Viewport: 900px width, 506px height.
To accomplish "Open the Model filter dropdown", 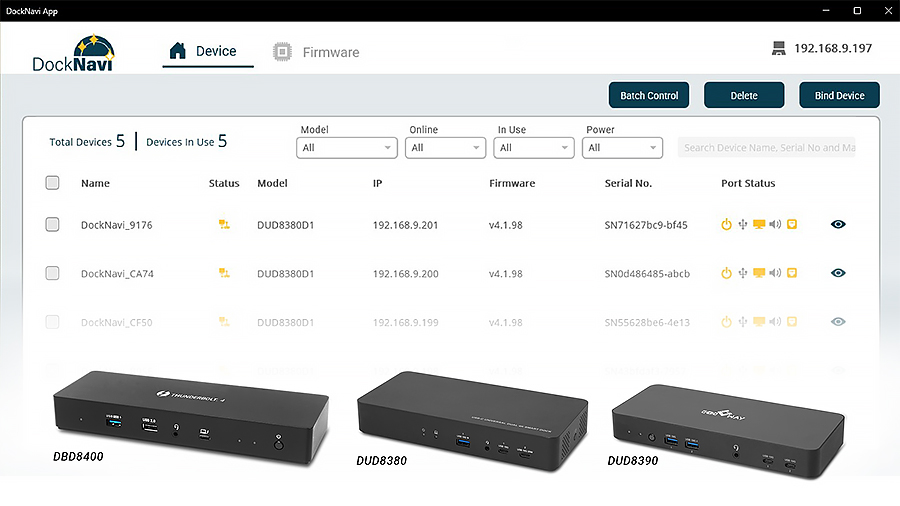I will pos(347,148).
